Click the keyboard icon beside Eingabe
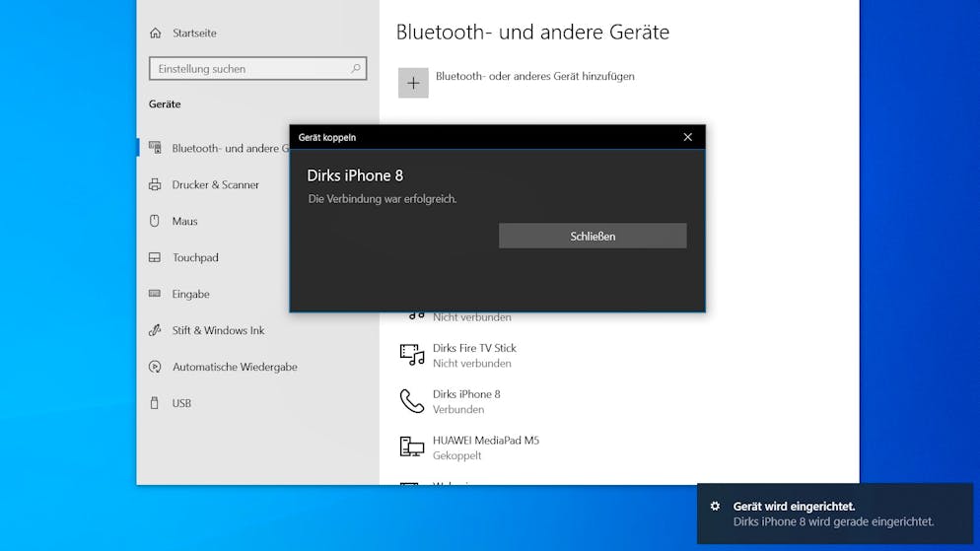This screenshot has height=551, width=980. pos(155,294)
